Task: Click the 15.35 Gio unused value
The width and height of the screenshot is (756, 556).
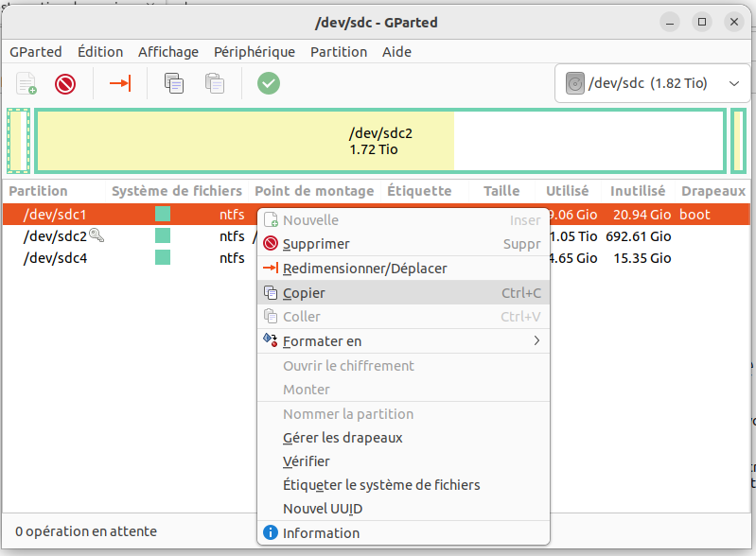Action: [x=642, y=258]
